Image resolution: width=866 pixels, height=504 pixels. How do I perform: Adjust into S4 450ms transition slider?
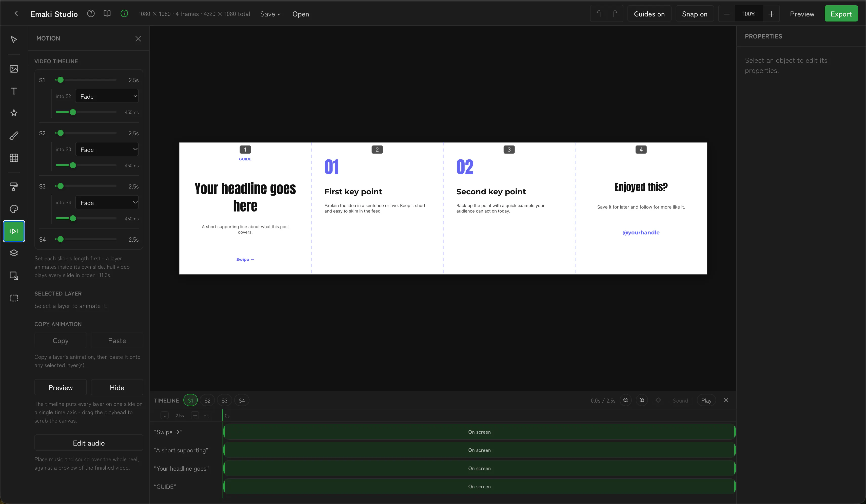click(x=86, y=218)
